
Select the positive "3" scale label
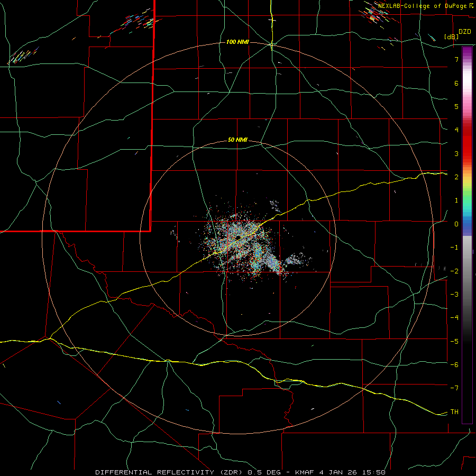[x=456, y=153]
